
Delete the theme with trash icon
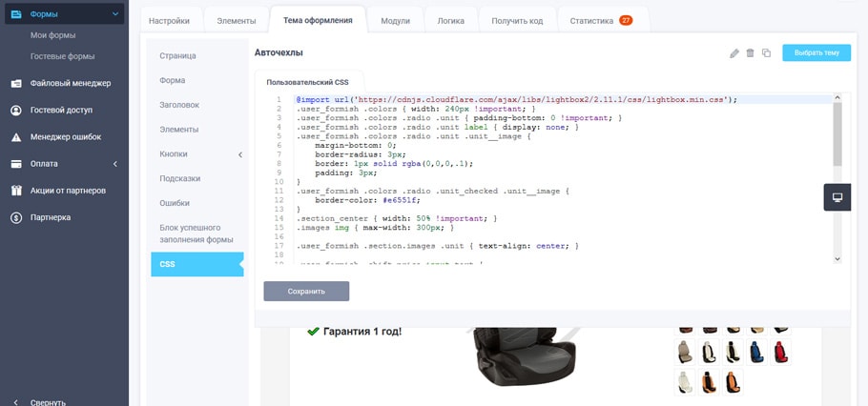[750, 53]
